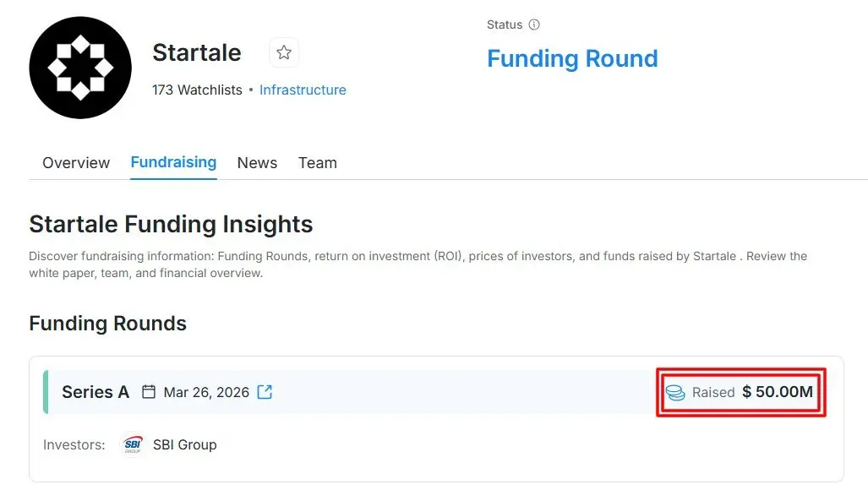Image resolution: width=868 pixels, height=501 pixels.
Task: Go to the Team tab
Action: tap(317, 163)
